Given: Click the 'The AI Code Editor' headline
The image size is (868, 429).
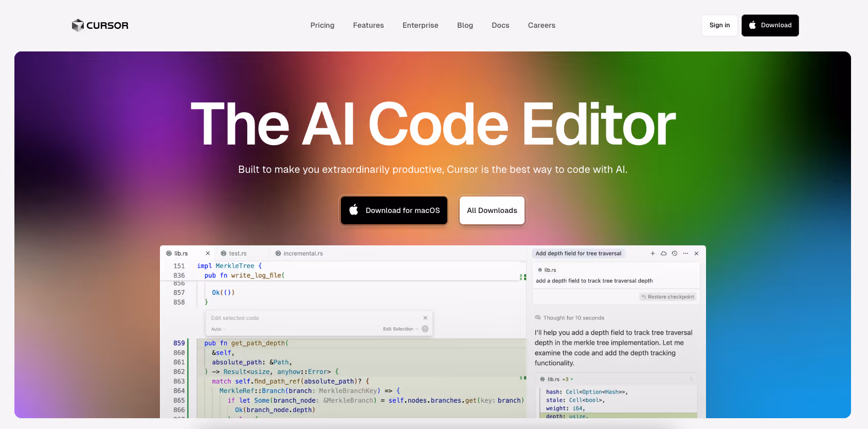Looking at the screenshot, I should click(x=433, y=124).
